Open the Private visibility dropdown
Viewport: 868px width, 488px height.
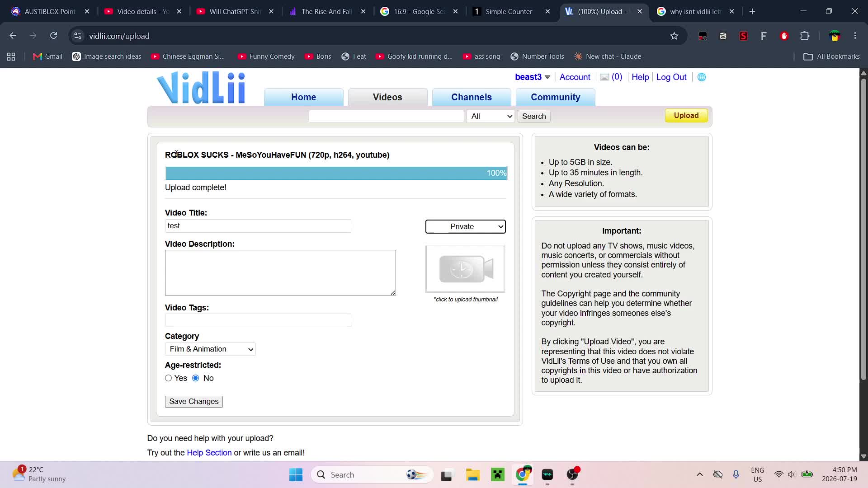[x=465, y=226]
